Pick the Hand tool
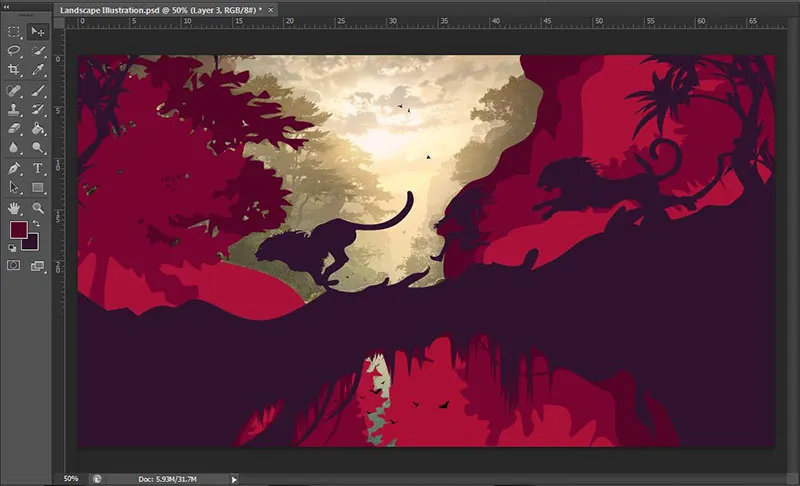800x486 pixels. 14,207
